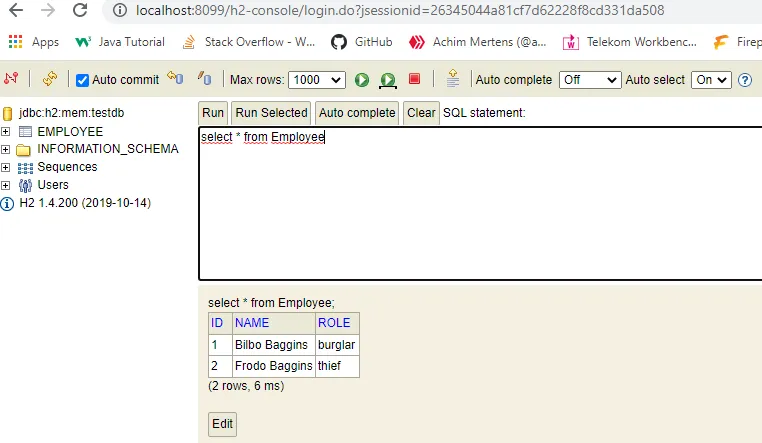Expand the EMPLOYEE table node
Image resolution: width=762 pixels, height=443 pixels.
(x=5, y=132)
